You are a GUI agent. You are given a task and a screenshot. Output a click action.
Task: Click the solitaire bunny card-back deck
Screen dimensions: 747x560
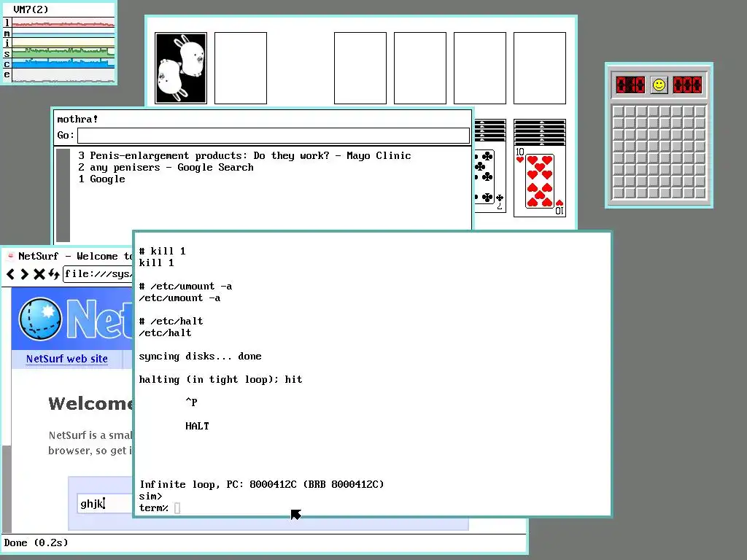pyautogui.click(x=181, y=68)
